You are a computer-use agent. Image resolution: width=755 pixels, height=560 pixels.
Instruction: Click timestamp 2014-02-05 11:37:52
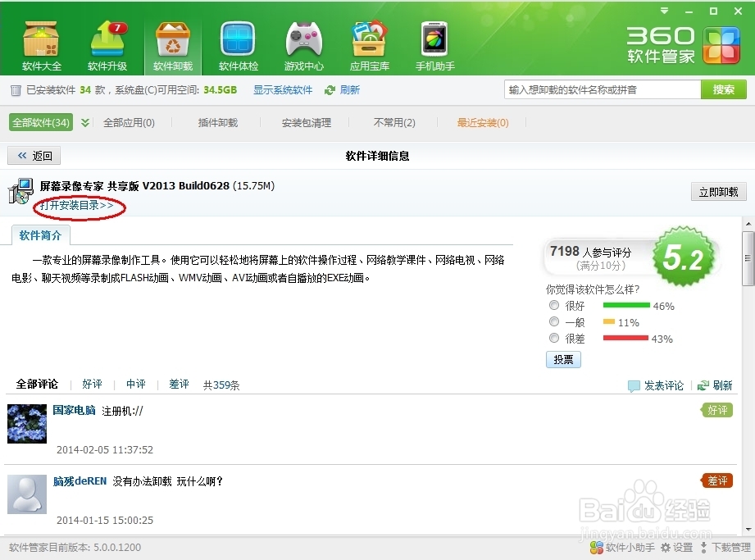[104, 450]
